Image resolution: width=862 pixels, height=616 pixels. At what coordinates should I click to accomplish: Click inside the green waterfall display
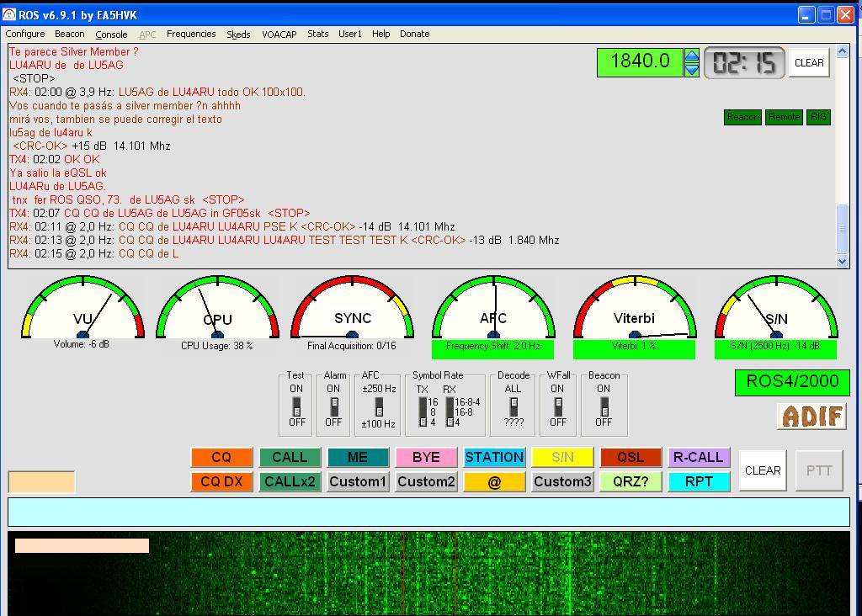point(428,573)
